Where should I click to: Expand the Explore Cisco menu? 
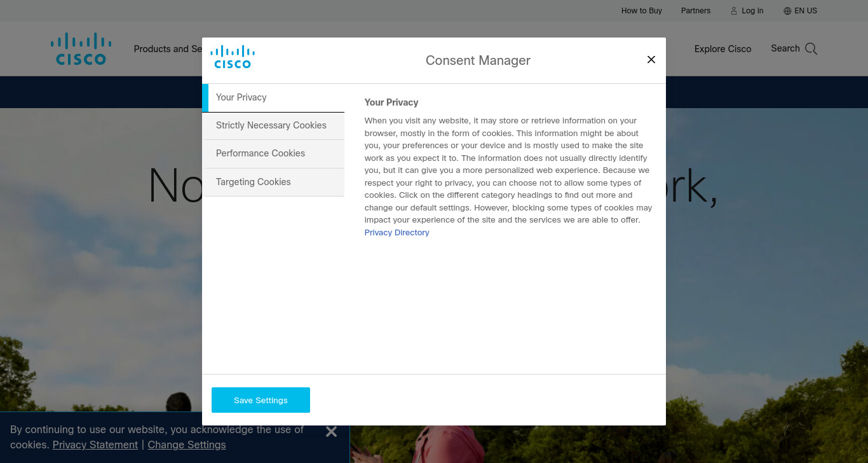722,49
